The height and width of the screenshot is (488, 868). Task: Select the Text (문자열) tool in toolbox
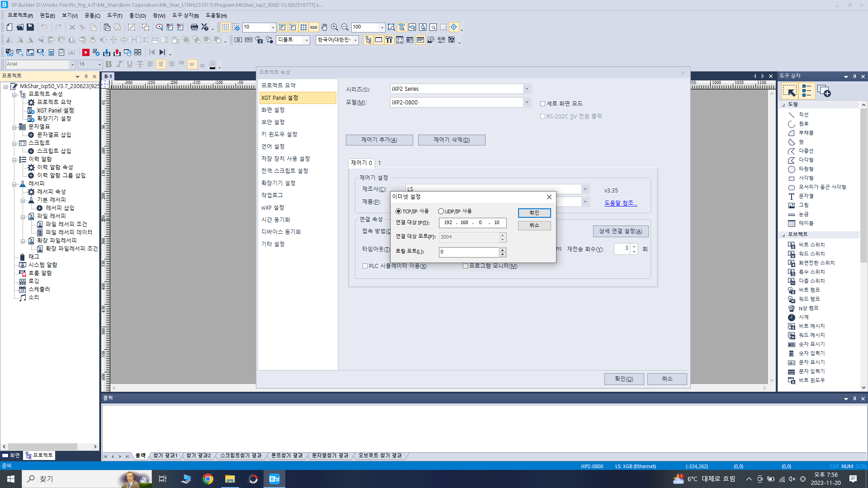806,196
